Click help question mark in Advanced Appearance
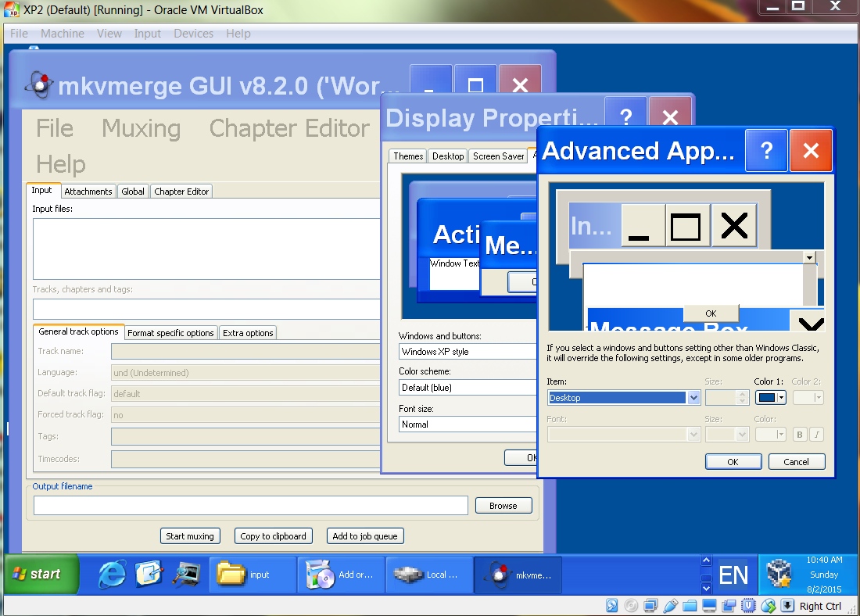Viewport: 860px width, 616px height. coord(766,150)
